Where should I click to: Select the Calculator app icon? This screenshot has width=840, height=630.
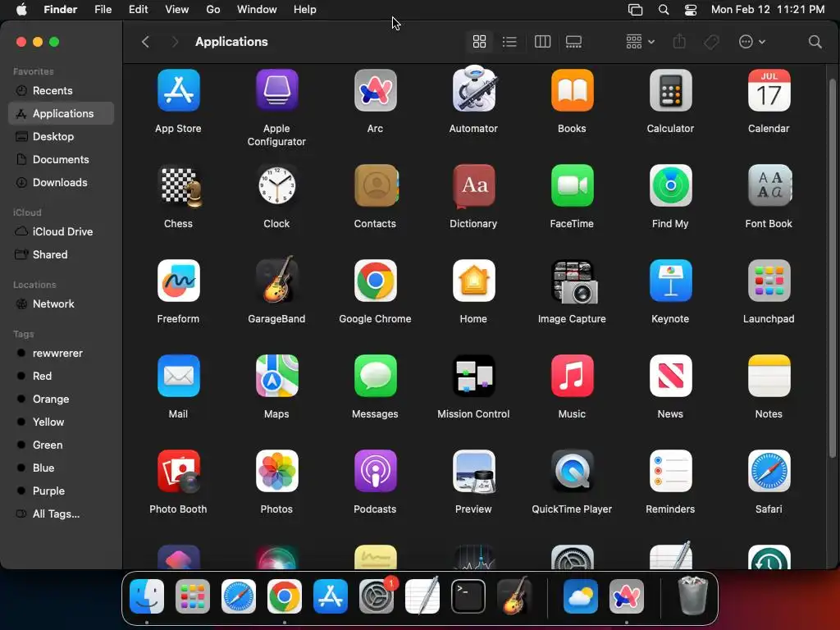(670, 90)
